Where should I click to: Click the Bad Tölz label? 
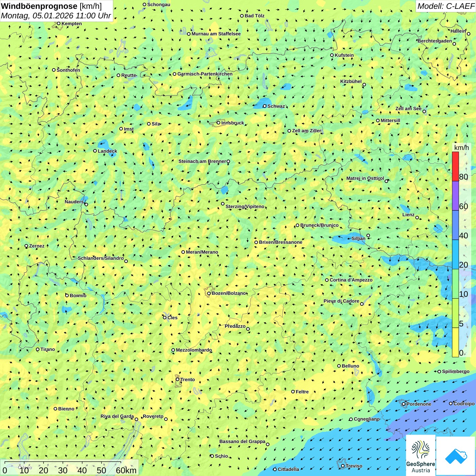point(254,16)
